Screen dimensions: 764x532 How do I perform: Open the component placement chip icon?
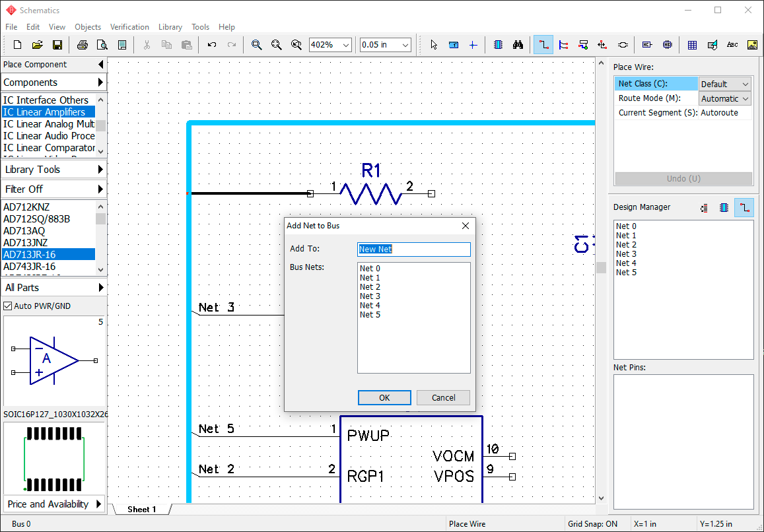tap(498, 45)
